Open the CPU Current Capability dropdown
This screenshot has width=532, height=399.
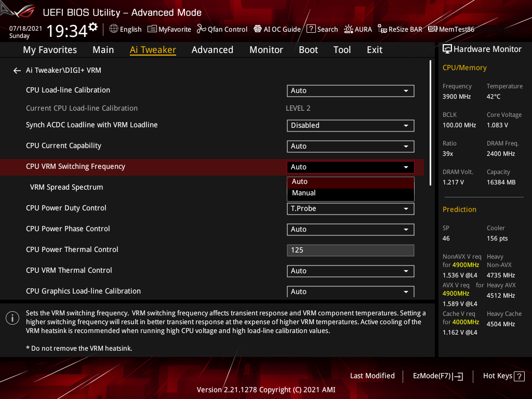coord(350,146)
